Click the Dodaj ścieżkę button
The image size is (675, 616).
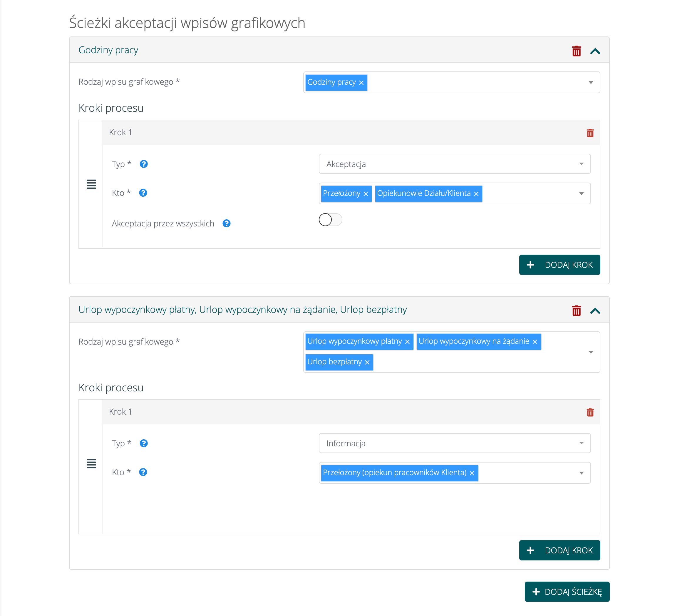point(567,592)
